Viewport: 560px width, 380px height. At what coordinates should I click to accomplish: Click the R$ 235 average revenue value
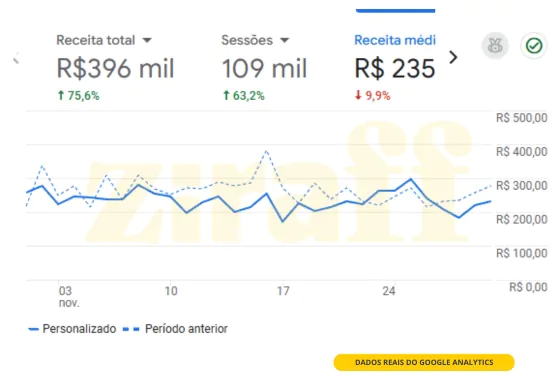click(x=395, y=68)
